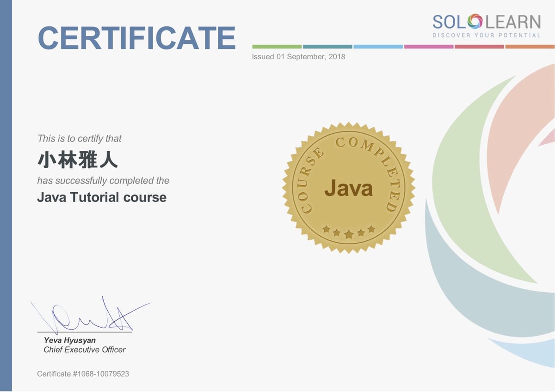
Task: Click the gold Java course seal
Action: coord(348,188)
